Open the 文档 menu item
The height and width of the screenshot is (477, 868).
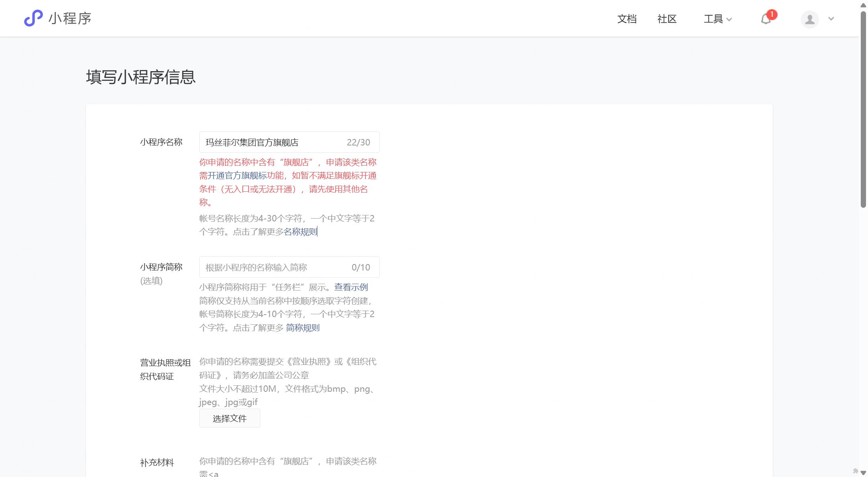pyautogui.click(x=627, y=19)
